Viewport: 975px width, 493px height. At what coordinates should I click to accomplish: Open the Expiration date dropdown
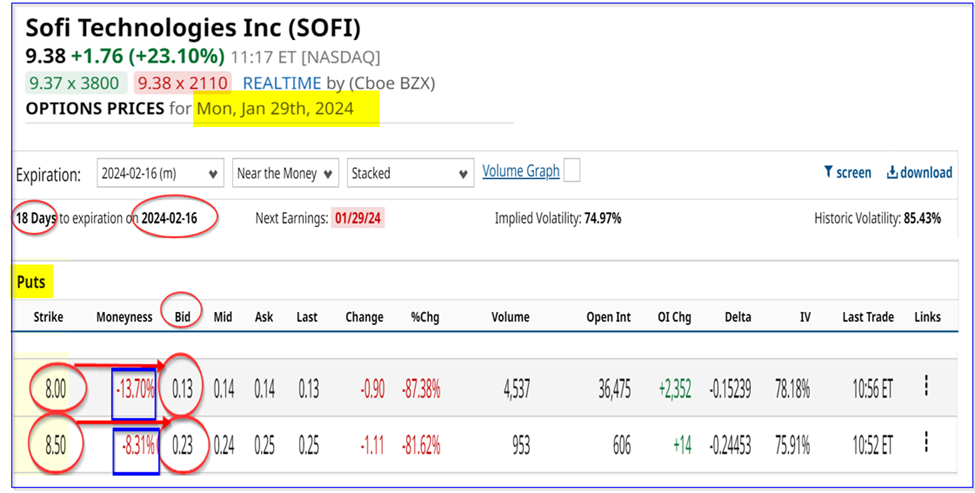tap(160, 173)
